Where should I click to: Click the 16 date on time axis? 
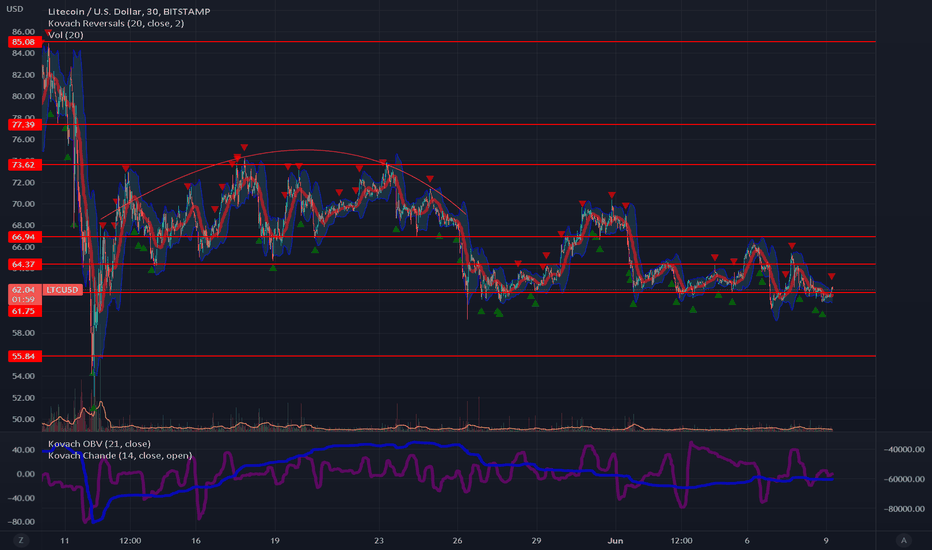tap(196, 540)
